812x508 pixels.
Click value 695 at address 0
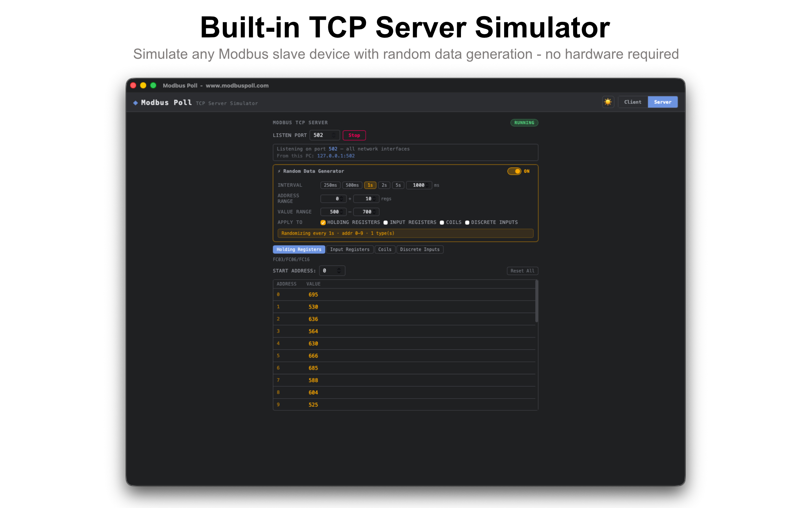click(313, 295)
